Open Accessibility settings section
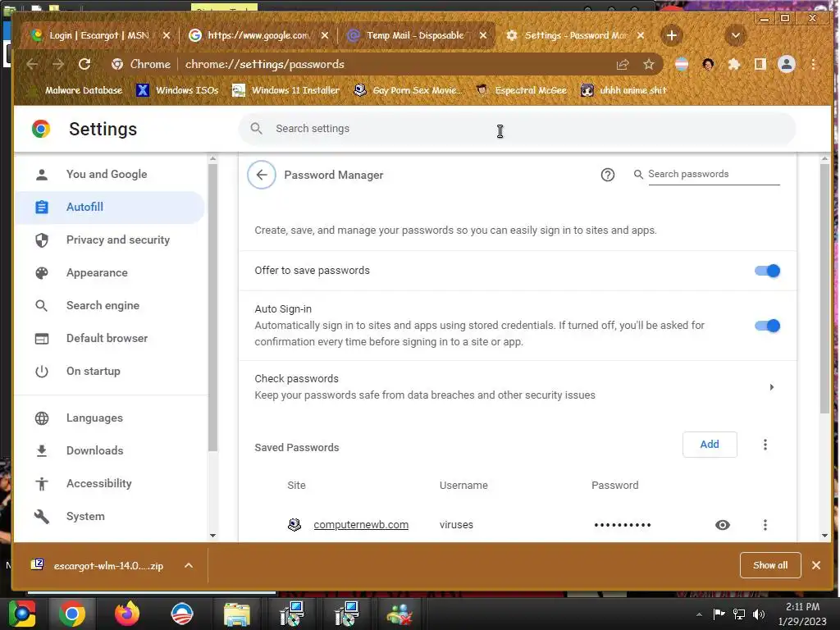The height and width of the screenshot is (630, 840). pos(110,483)
